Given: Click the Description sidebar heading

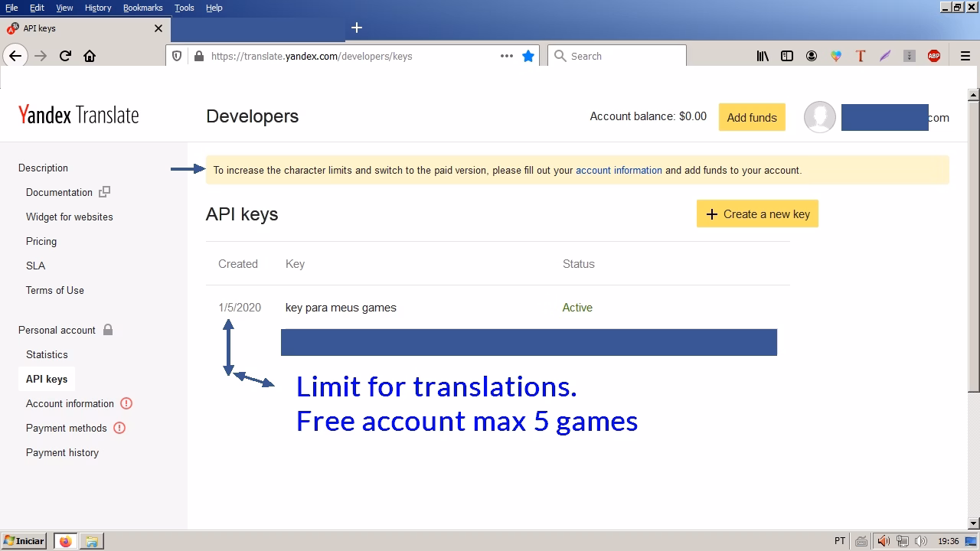Looking at the screenshot, I should coord(43,168).
